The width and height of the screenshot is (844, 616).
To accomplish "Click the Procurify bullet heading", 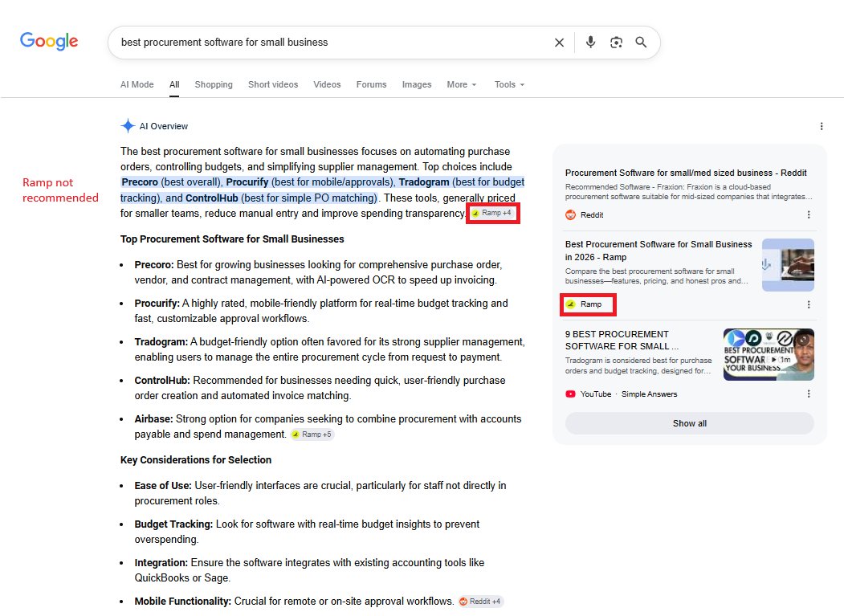I will point(157,303).
